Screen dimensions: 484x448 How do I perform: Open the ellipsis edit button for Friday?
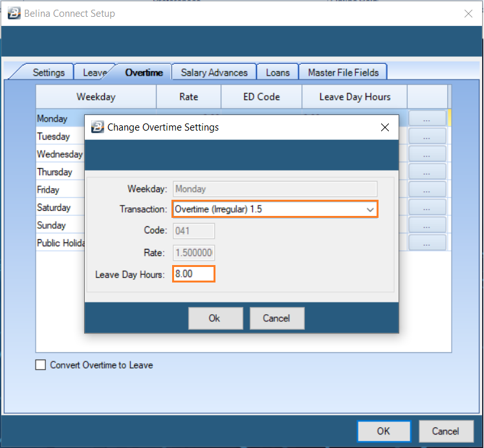point(427,189)
